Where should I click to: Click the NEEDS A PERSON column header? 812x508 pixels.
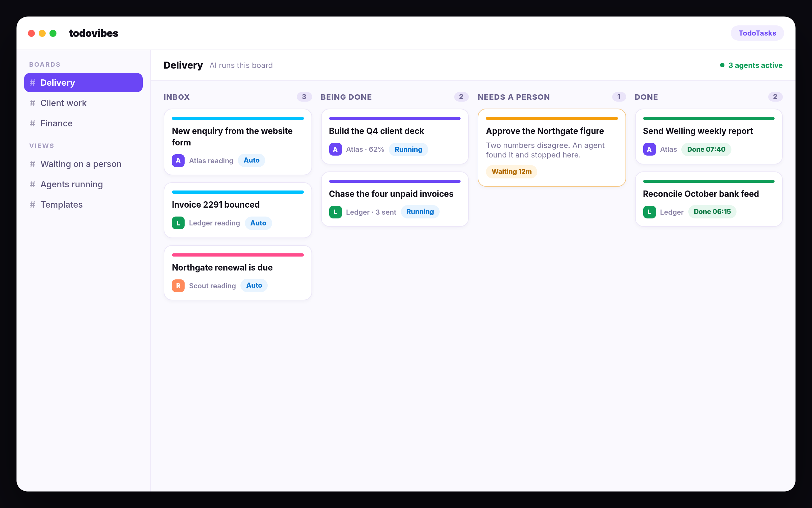point(514,97)
